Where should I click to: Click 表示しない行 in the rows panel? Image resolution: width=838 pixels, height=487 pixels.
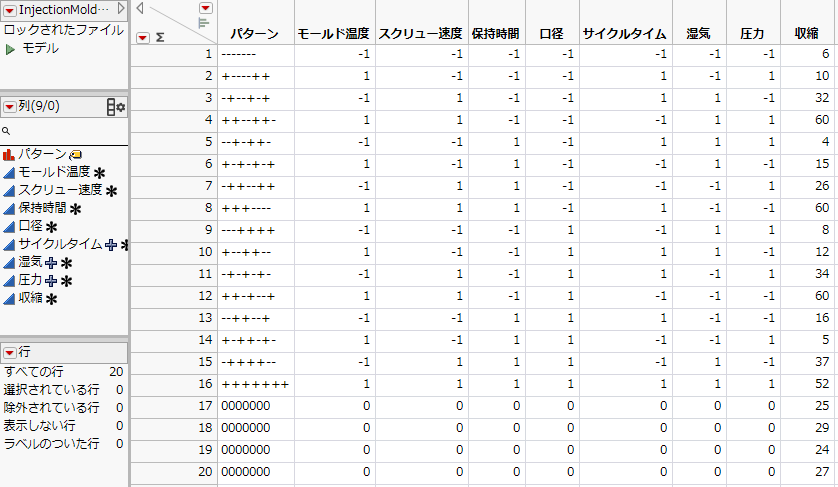(x=40, y=426)
